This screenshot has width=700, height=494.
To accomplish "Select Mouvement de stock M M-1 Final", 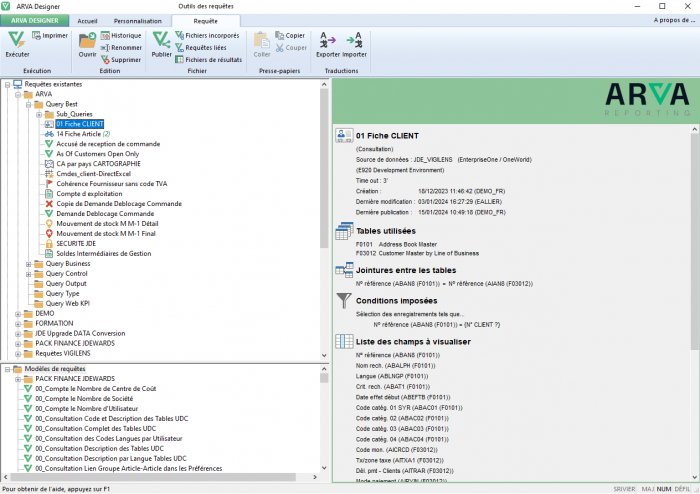I will 105,233.
